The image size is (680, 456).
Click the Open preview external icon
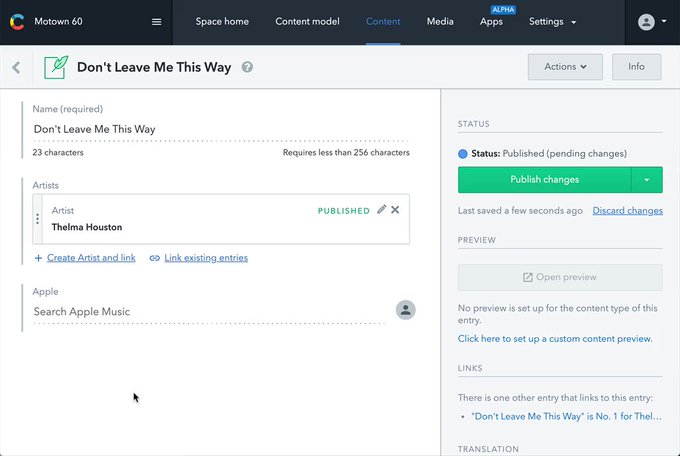(527, 277)
